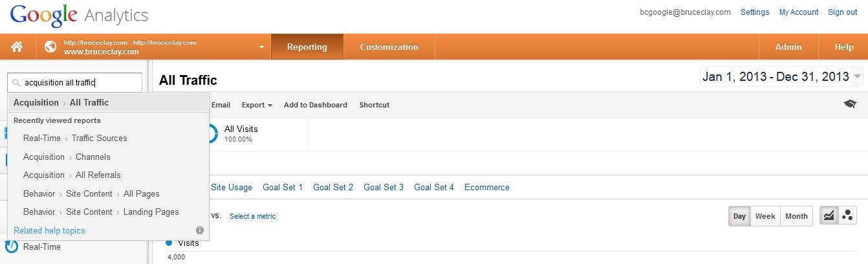Set graph interval to Month
Viewport: 868px width, 264px height.
[796, 216]
